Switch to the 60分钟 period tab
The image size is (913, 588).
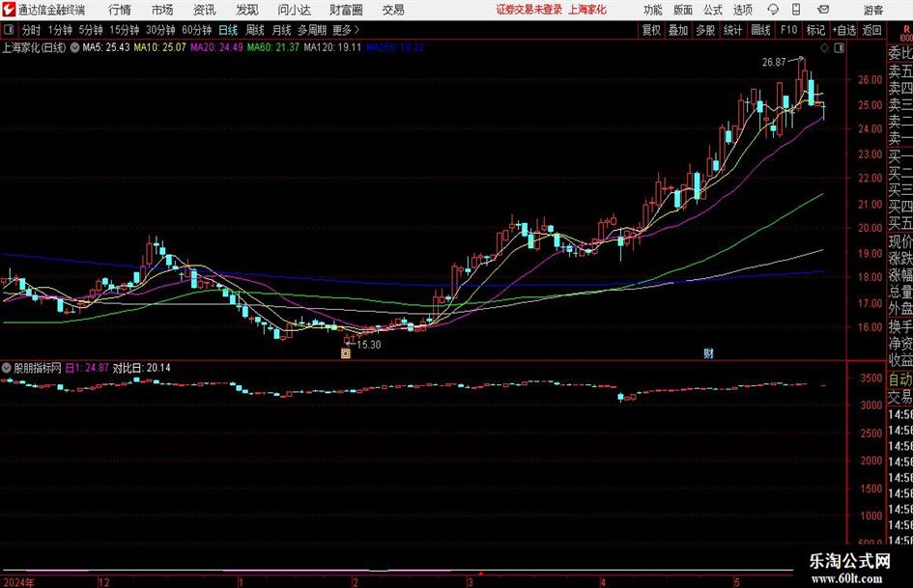pos(196,30)
